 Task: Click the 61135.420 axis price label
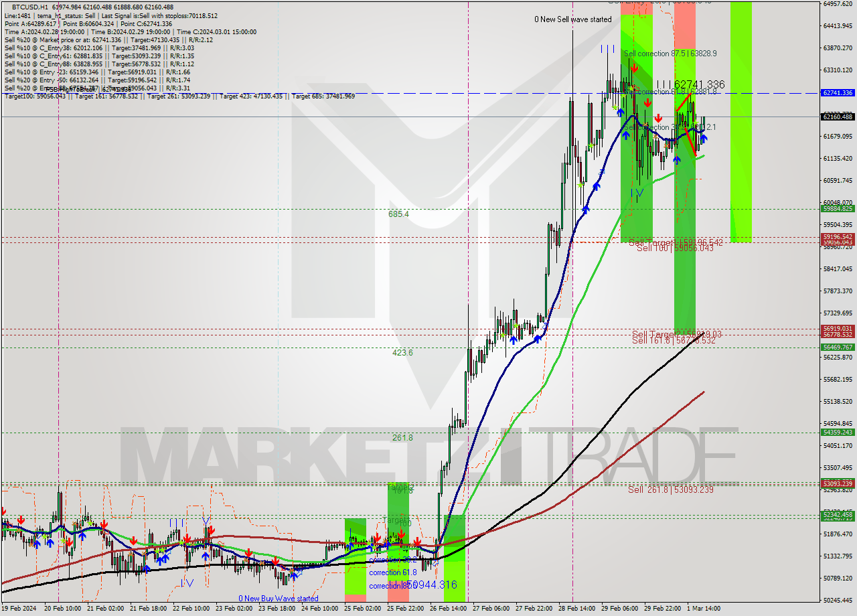point(838,158)
